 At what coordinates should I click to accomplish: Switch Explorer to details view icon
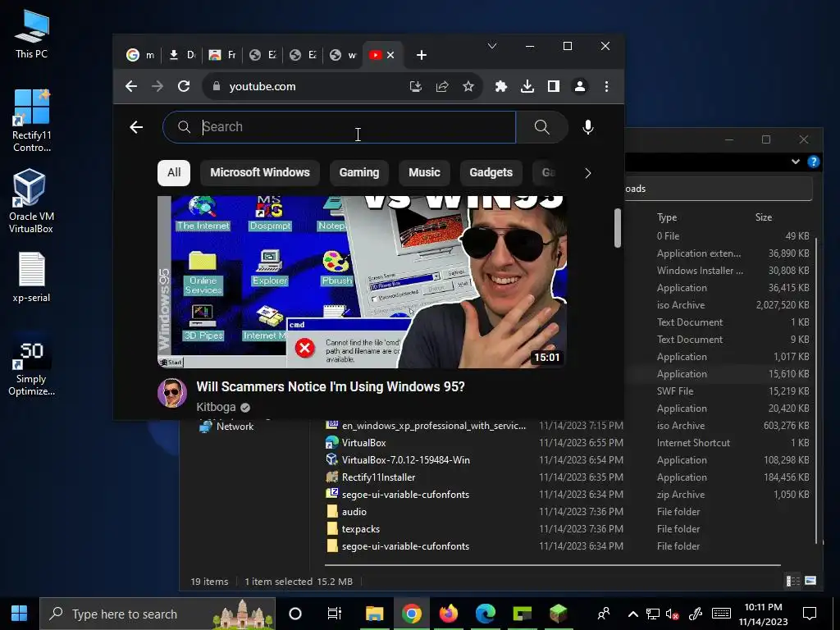click(x=792, y=581)
